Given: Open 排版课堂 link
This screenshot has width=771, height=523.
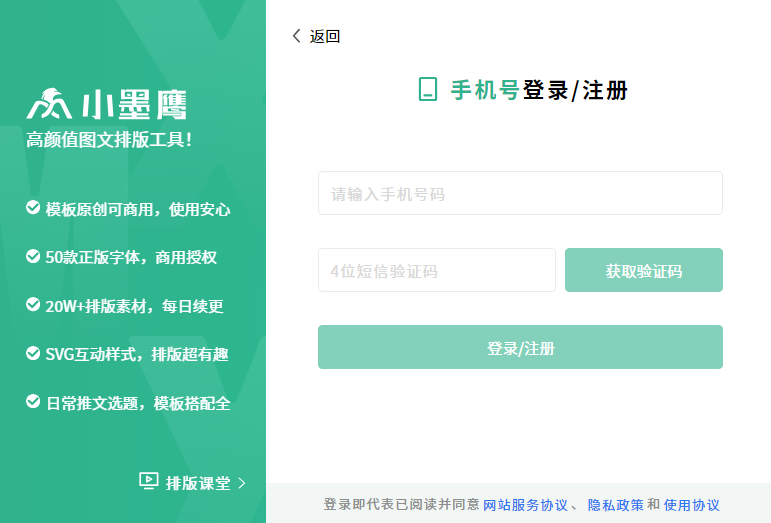Looking at the screenshot, I should (198, 483).
